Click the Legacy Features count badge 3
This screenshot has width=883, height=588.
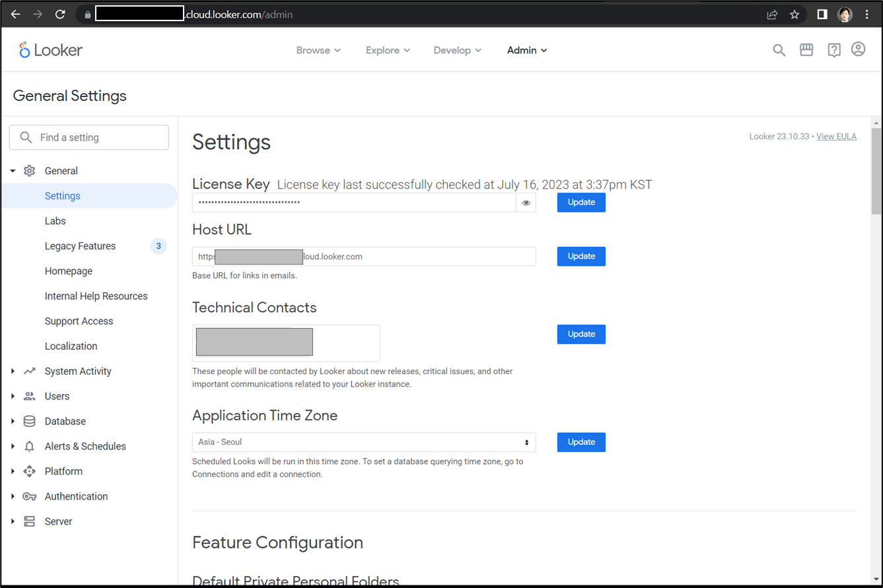coord(159,246)
